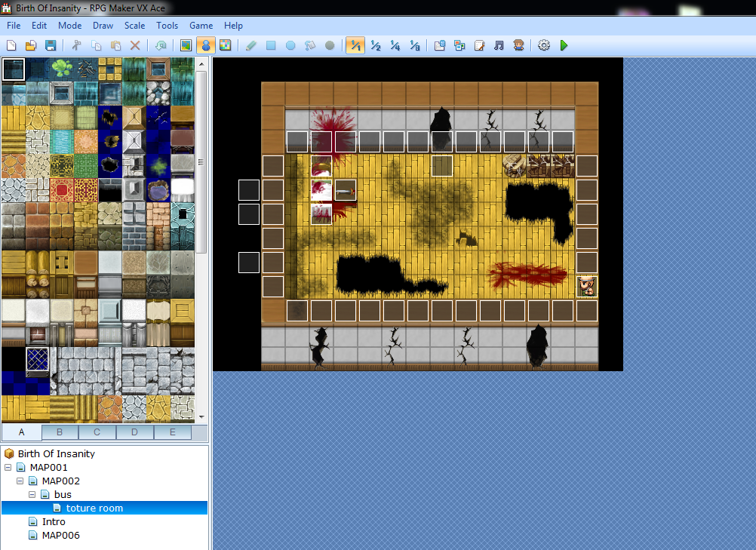Click the Cut scissors icon
Screen dimensions: 756x550
click(77, 45)
